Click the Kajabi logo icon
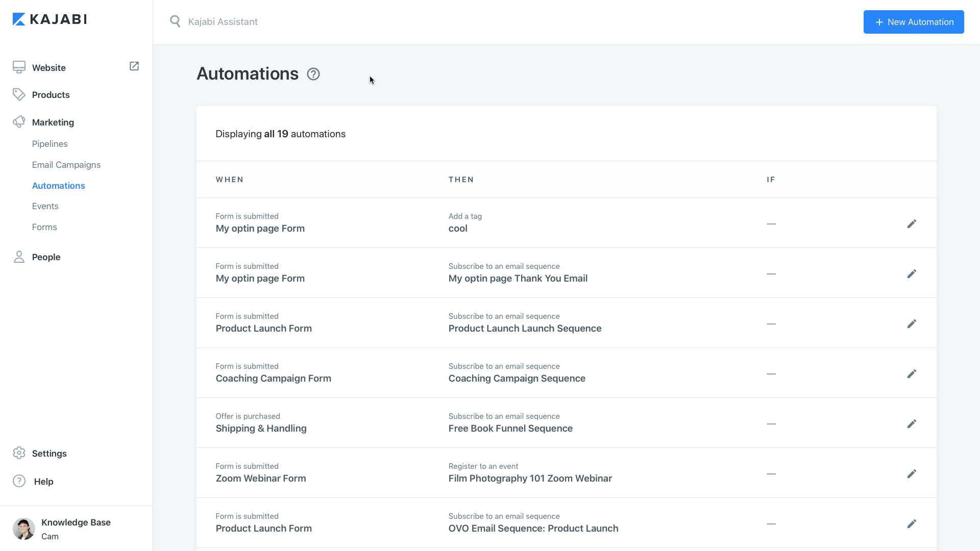980x551 pixels. (x=19, y=19)
